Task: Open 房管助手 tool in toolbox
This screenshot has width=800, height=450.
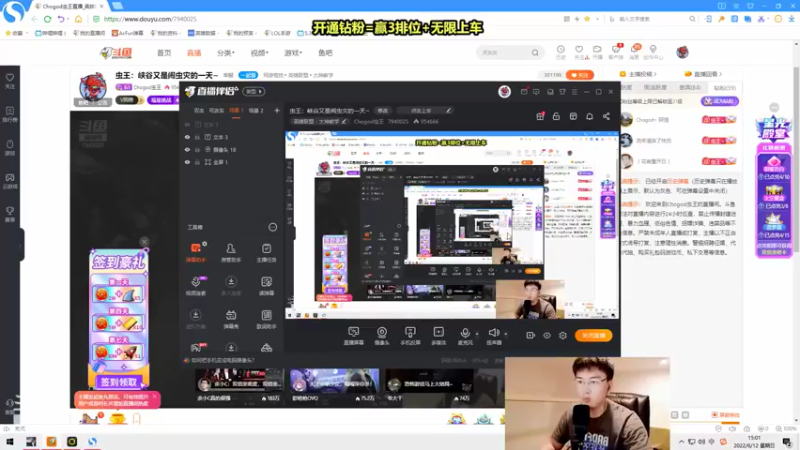Action: pos(231,253)
